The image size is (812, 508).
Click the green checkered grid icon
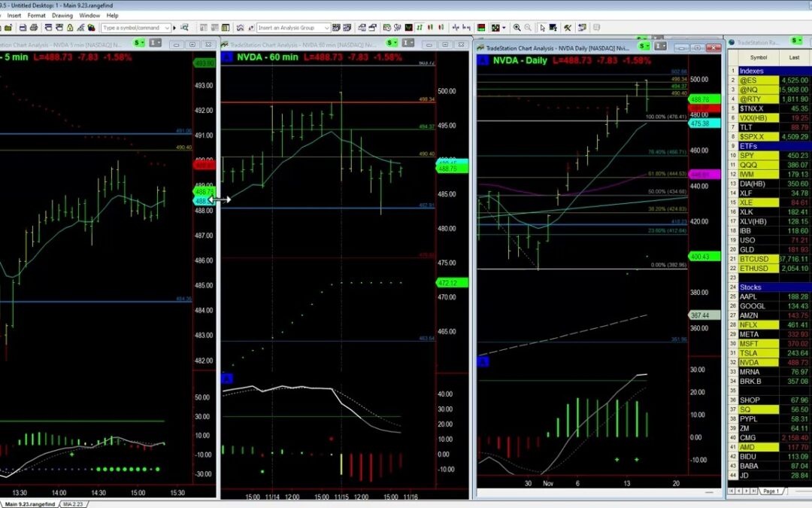495,28
